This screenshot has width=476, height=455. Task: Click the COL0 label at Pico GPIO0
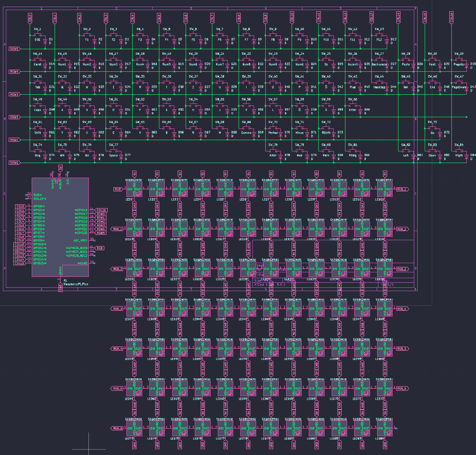20,206
